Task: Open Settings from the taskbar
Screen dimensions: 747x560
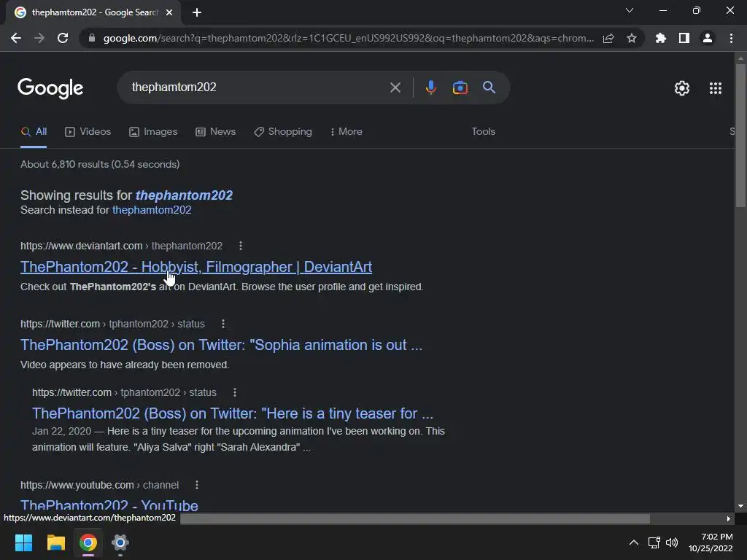Action: point(120,542)
